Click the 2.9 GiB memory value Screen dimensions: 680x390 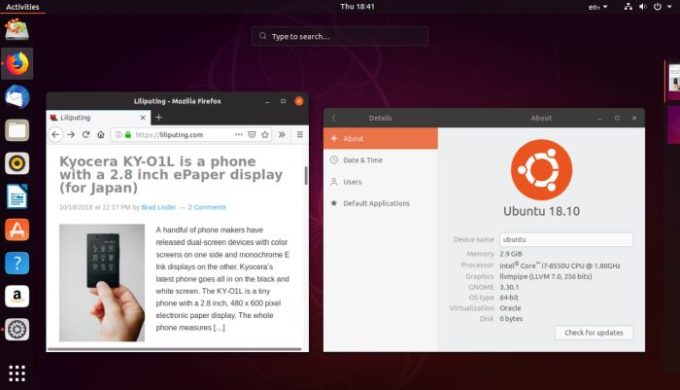click(511, 254)
